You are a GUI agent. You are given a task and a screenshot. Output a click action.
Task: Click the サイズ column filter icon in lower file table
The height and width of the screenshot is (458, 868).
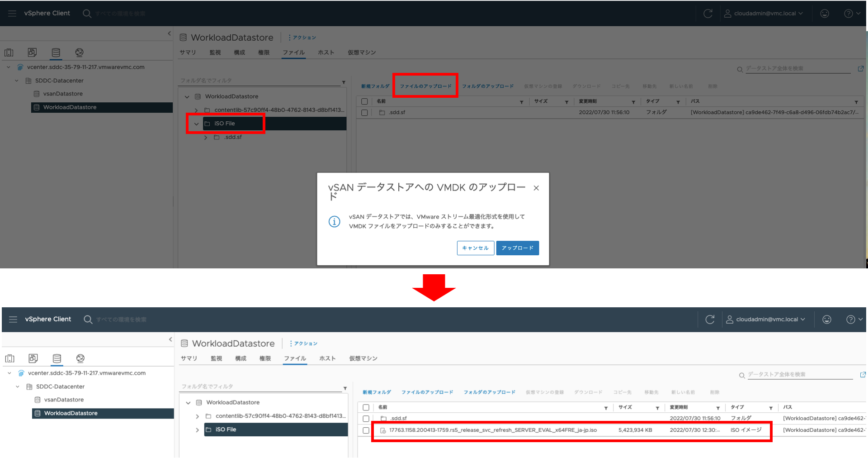(x=657, y=408)
